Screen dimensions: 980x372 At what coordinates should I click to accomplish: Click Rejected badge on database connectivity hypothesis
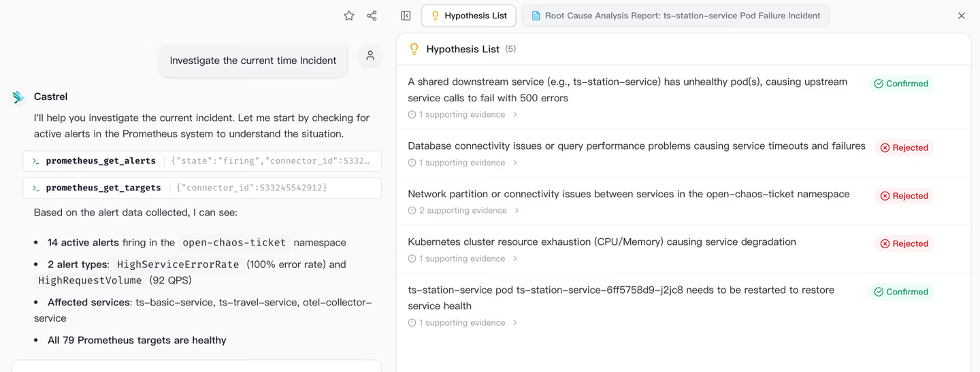point(904,148)
